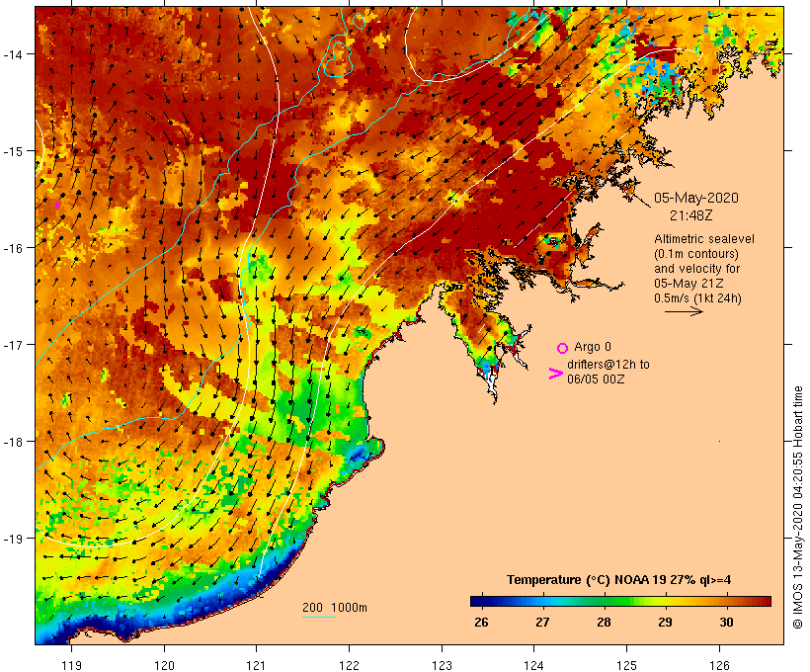810x672 pixels.
Task: Click the colorbar tick label 26
Action: coord(481,622)
